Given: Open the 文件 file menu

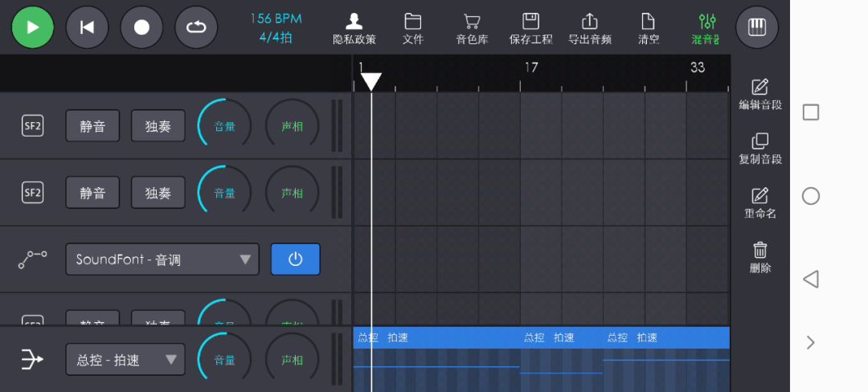Looking at the screenshot, I should 413,28.
